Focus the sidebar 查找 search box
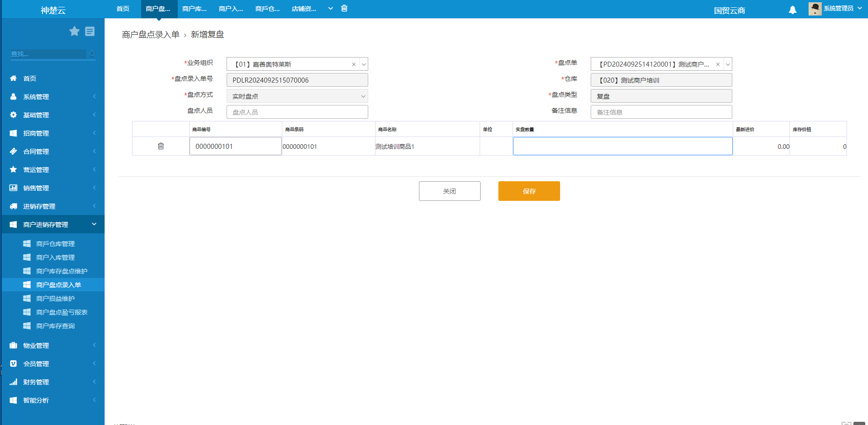The image size is (868, 425). pos(48,54)
